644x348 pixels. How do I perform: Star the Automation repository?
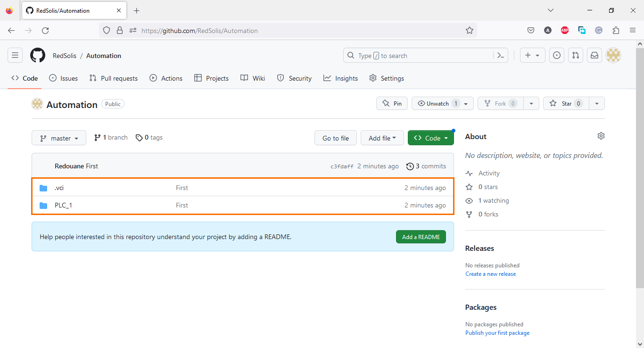[566, 103]
